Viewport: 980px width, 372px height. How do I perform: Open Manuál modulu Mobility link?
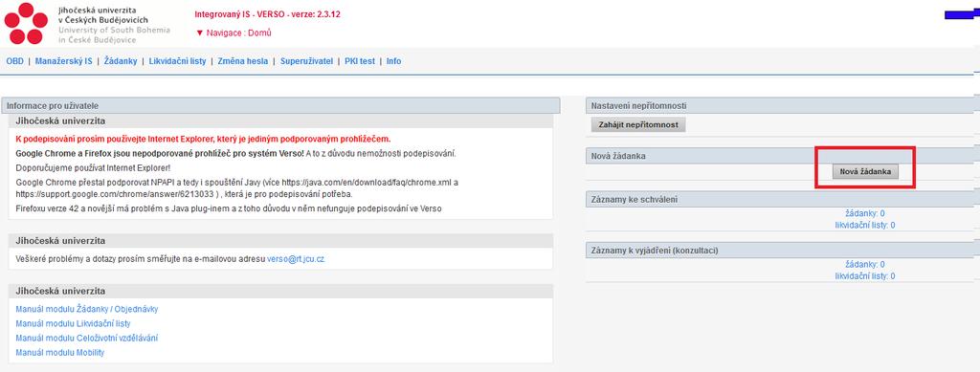[x=59, y=353]
